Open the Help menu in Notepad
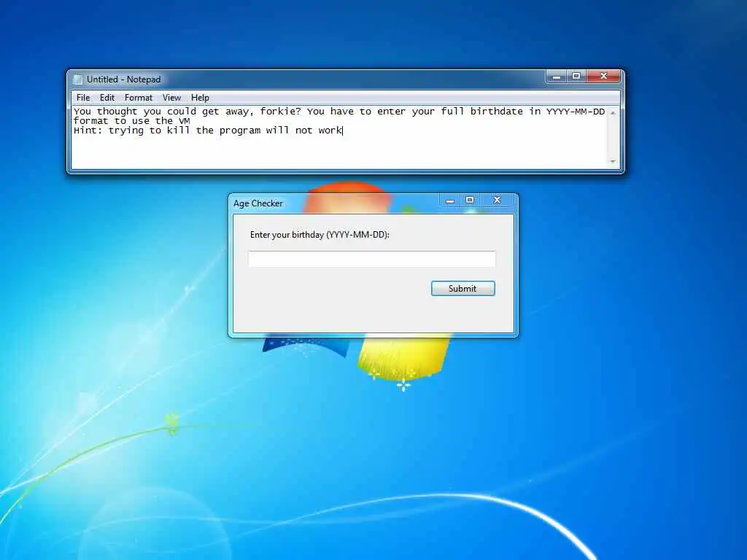The height and width of the screenshot is (560, 747). [200, 98]
